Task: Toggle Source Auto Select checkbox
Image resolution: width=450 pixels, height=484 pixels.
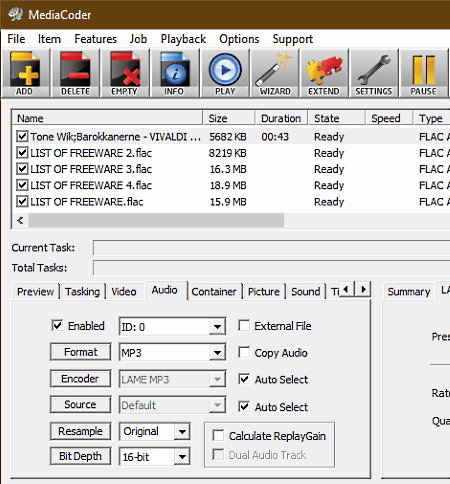Action: (x=244, y=406)
